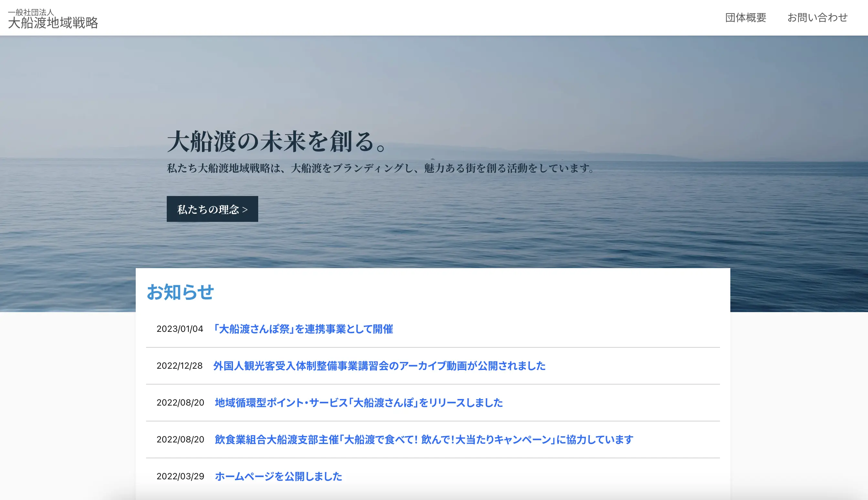Click the date 2023/01/04 in the news list

(180, 329)
